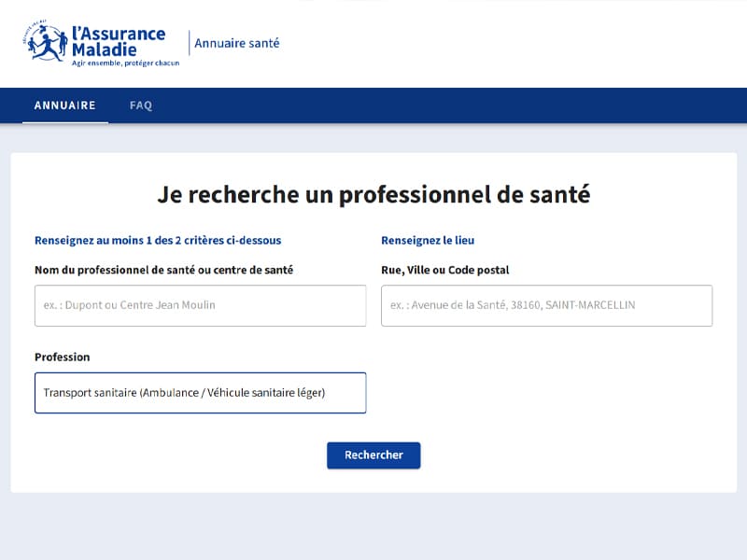Click the Rechercher button
Image resolution: width=747 pixels, height=560 pixels.
(373, 455)
